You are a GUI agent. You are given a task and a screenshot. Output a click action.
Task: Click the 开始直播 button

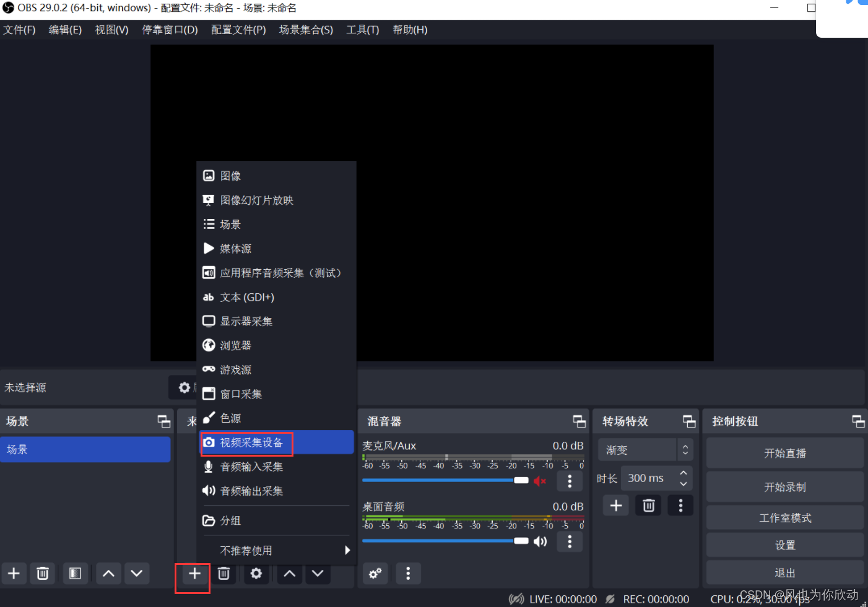coord(785,453)
